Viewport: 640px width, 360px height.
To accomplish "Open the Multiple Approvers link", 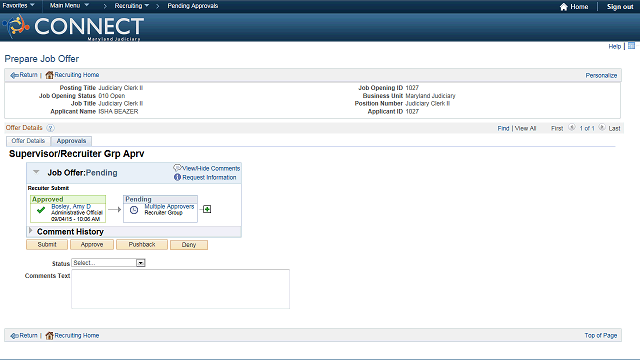I will coord(169,207).
